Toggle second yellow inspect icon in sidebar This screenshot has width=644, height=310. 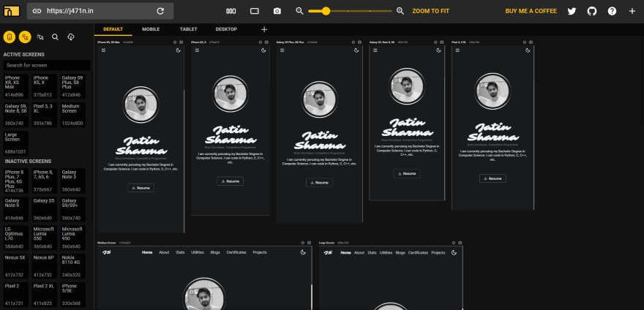point(25,37)
